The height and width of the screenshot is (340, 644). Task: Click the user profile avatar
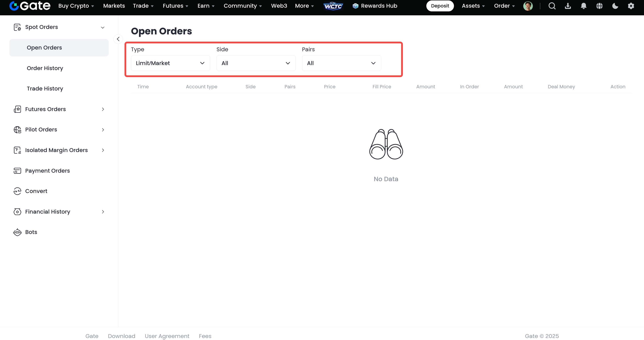(528, 6)
